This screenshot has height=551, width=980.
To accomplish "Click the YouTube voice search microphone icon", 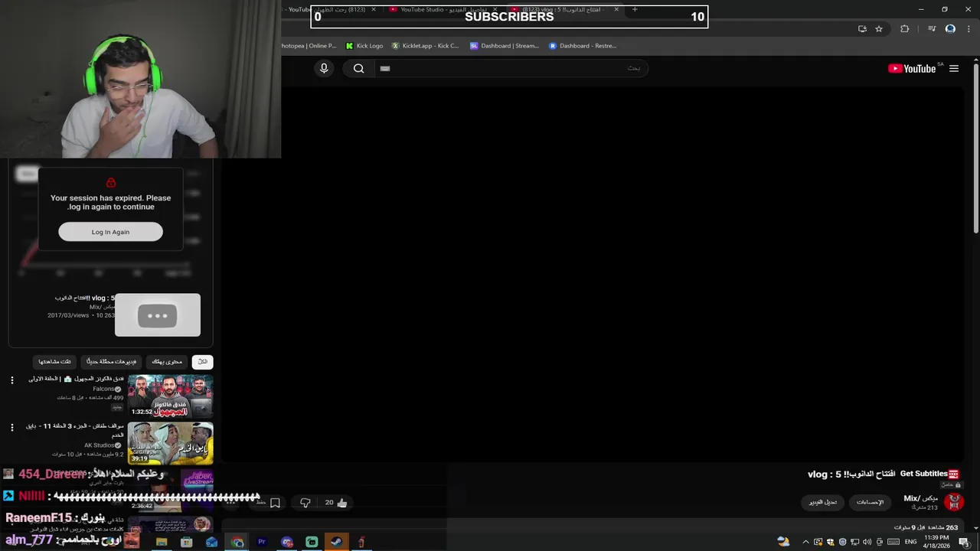I will click(324, 68).
